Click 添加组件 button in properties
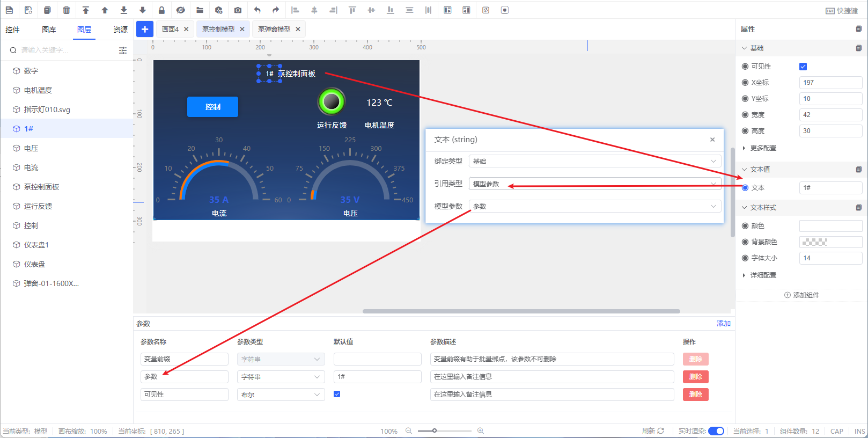 (801, 295)
